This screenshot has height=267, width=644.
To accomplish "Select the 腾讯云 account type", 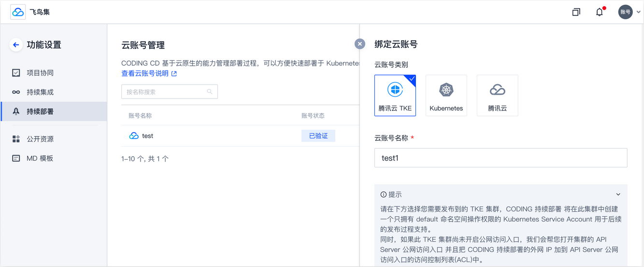I will click(x=498, y=95).
